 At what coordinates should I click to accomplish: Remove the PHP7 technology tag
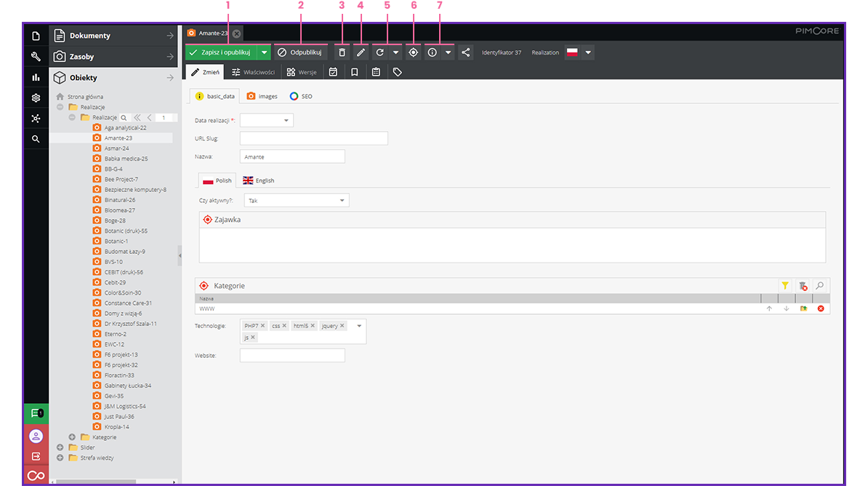(x=263, y=326)
